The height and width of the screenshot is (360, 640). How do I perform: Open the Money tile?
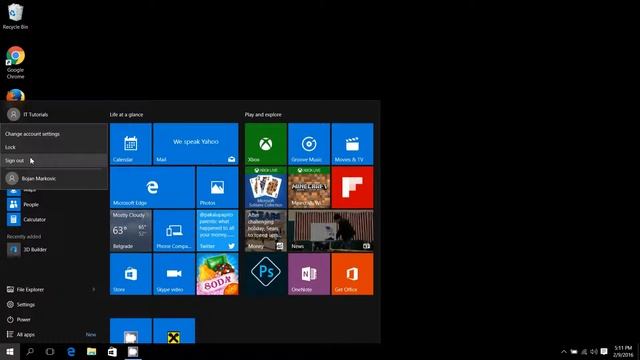pyautogui.click(x=266, y=231)
